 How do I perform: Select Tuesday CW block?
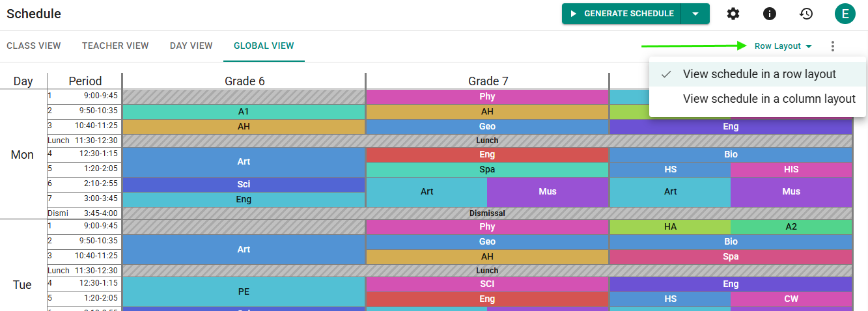click(791, 299)
